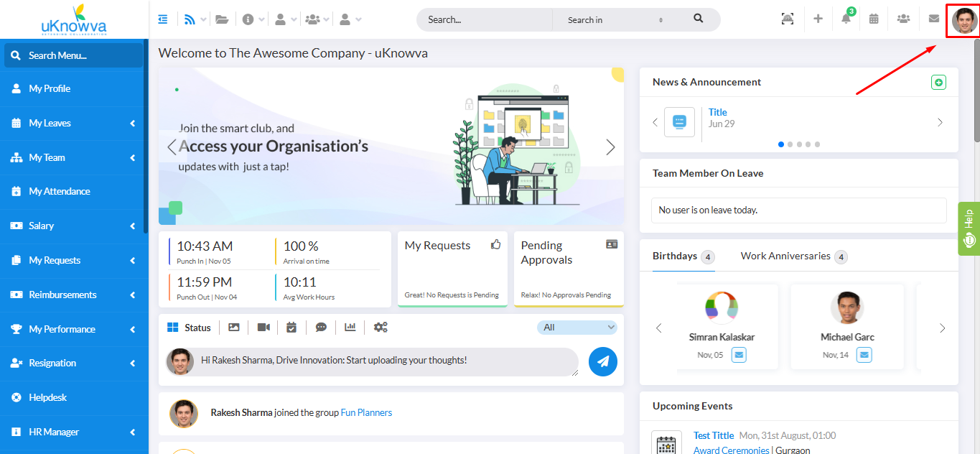Viewport: 980px width, 454px height.
Task: Expand the My Performance menu
Action: tap(74, 329)
